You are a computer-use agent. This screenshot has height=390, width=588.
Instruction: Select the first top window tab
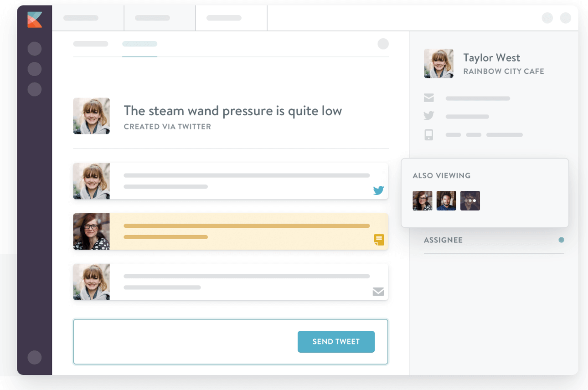(x=88, y=18)
